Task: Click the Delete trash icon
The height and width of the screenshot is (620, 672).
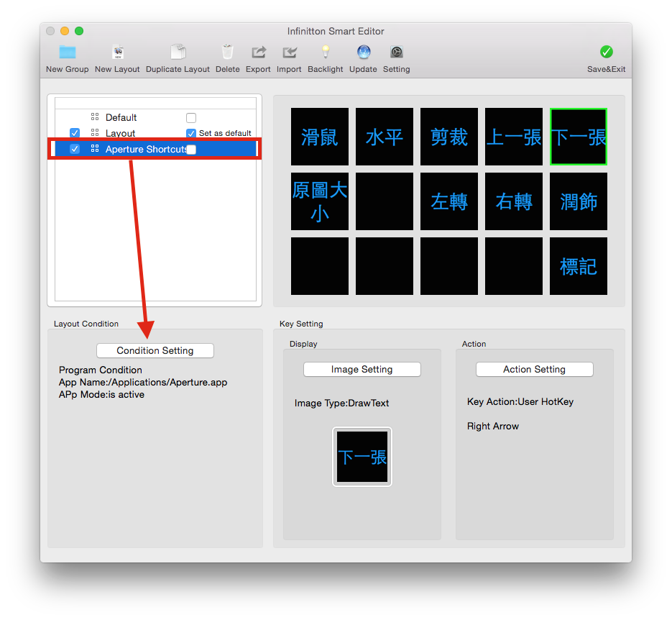Action: pos(227,53)
